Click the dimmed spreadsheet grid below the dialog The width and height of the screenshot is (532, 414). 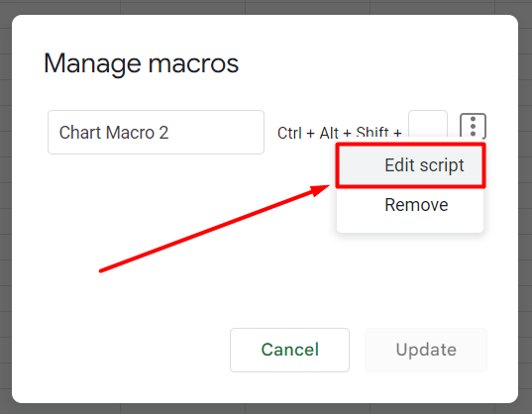coord(266,409)
